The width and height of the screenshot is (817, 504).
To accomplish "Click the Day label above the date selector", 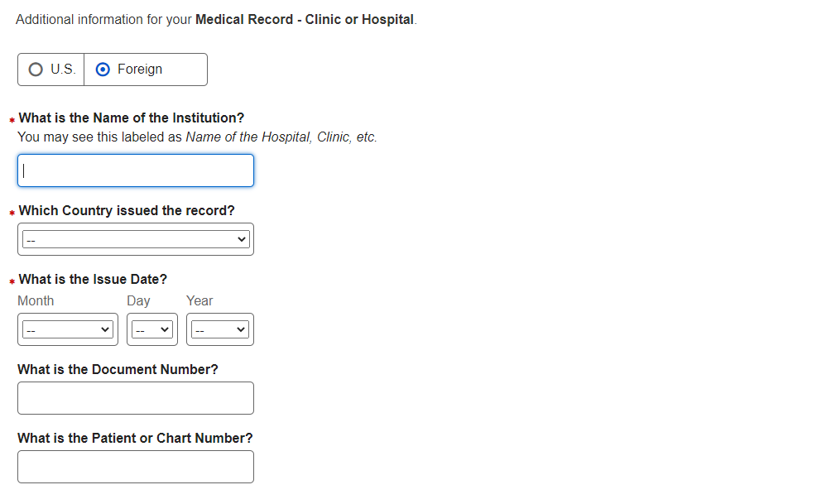I will pos(138,301).
